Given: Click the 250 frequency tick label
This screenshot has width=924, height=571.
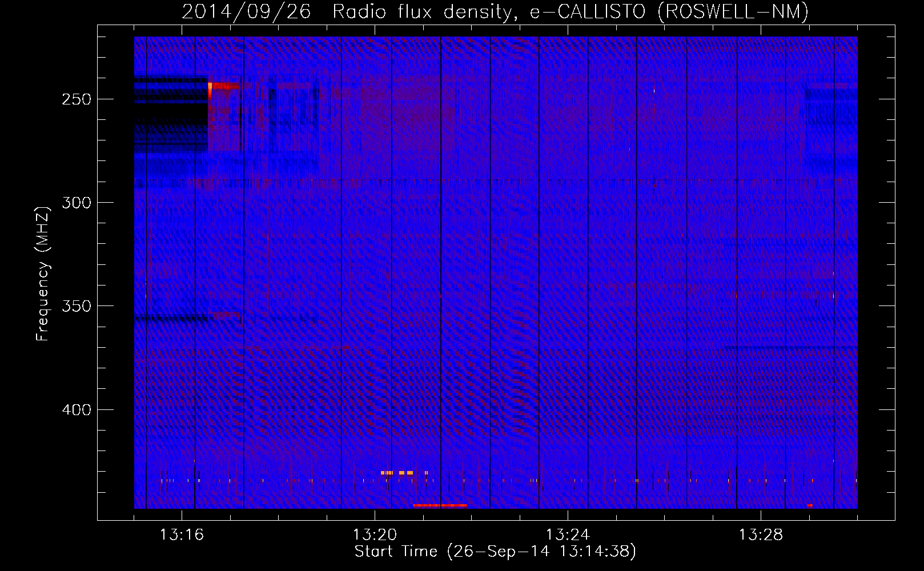Looking at the screenshot, I should point(77,99).
